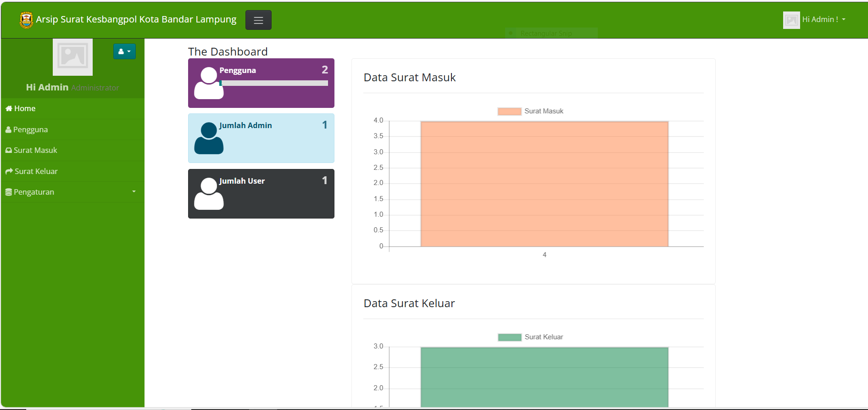Click the Administrator role label
The height and width of the screenshot is (410, 868).
pos(95,88)
